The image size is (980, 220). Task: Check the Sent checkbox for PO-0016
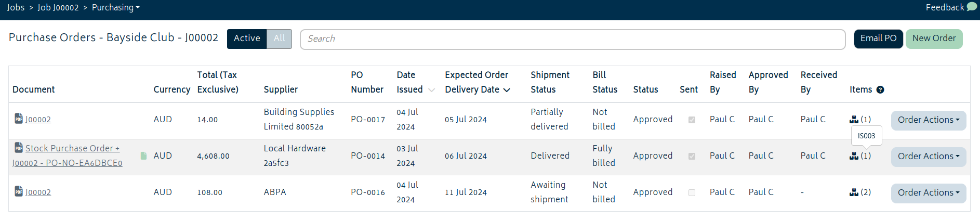tap(692, 192)
